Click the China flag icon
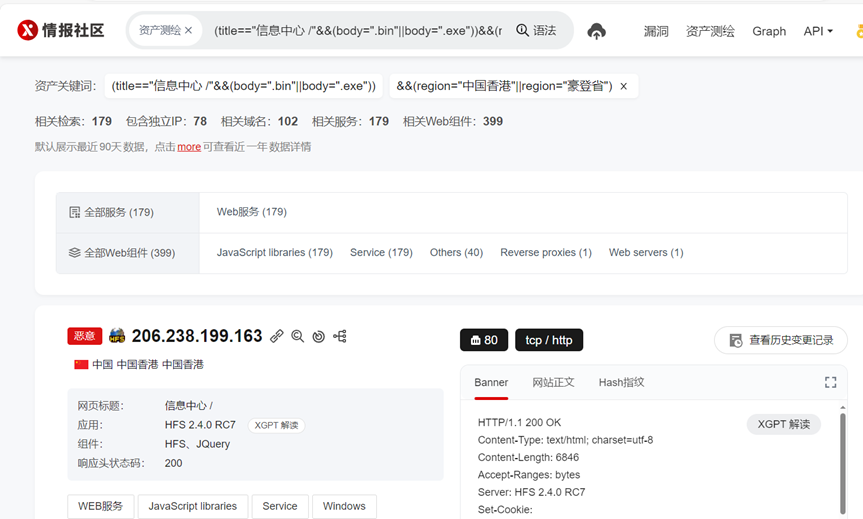Viewport: 863px width, 519px height. 81,364
